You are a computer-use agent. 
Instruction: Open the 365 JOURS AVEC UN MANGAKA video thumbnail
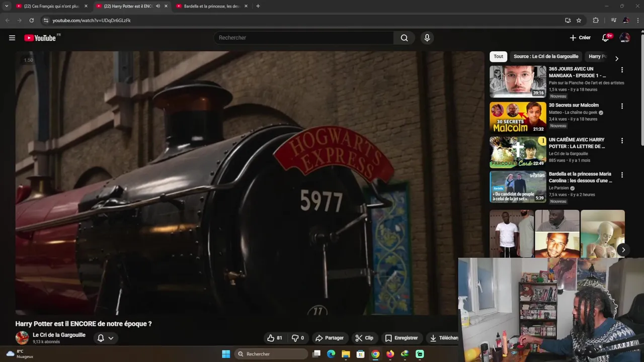518,81
